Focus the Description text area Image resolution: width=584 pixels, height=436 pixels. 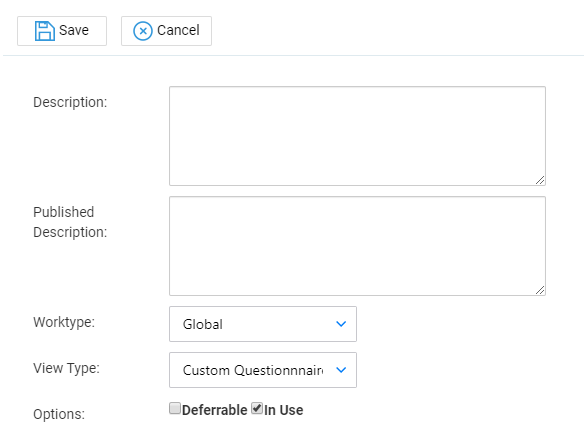click(358, 136)
